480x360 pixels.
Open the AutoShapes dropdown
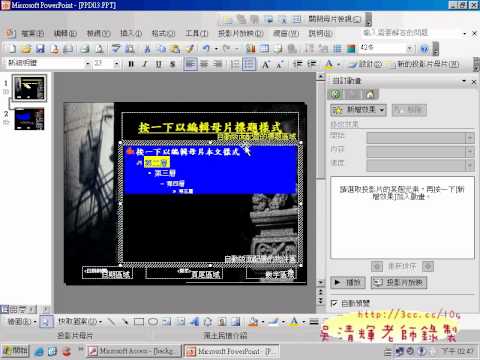tap(80, 322)
